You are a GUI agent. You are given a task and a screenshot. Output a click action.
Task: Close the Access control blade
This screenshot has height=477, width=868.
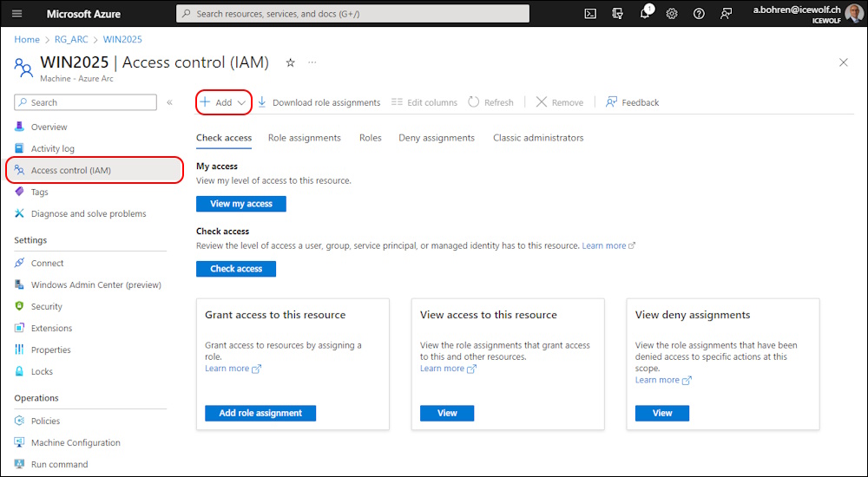[843, 62]
